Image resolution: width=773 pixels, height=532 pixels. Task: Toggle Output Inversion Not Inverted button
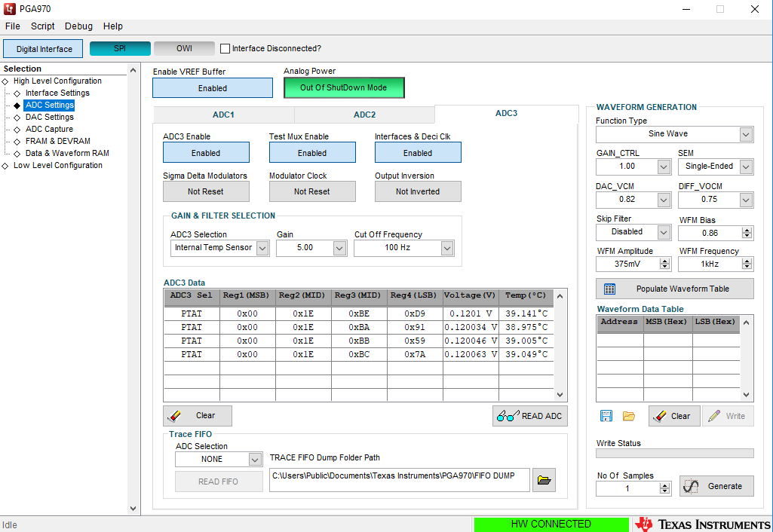(x=418, y=191)
